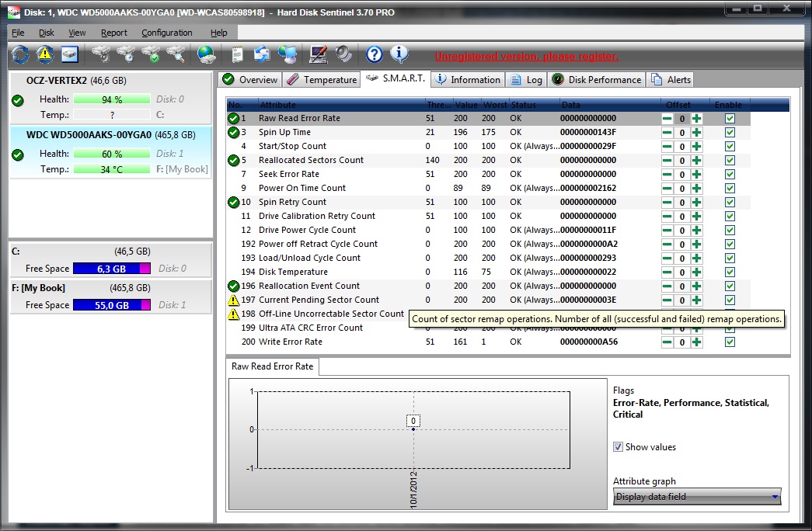Click warning icon beside Off-Line Uncorrectable Sector Count
The image size is (812, 531).
[x=234, y=314]
